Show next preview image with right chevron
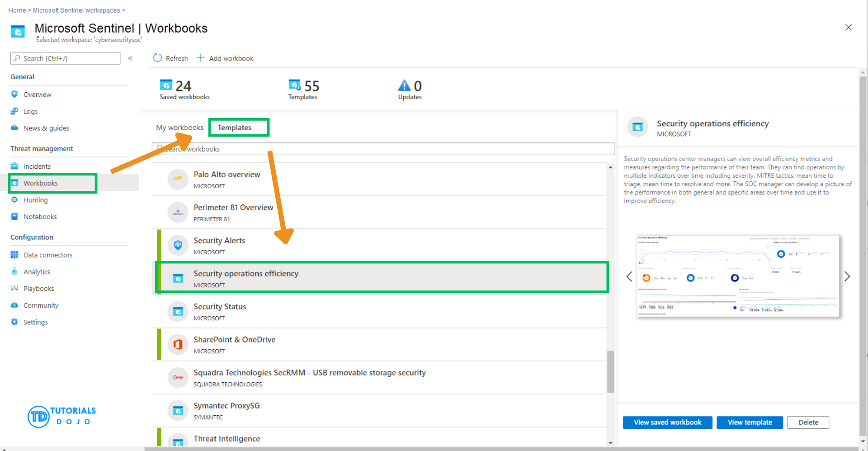The image size is (868, 451). [x=847, y=276]
